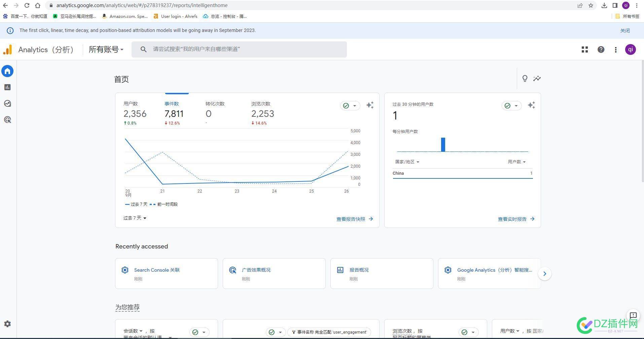644x339 pixels.
Task: Click the user_engagement event filter chip
Action: click(329, 332)
